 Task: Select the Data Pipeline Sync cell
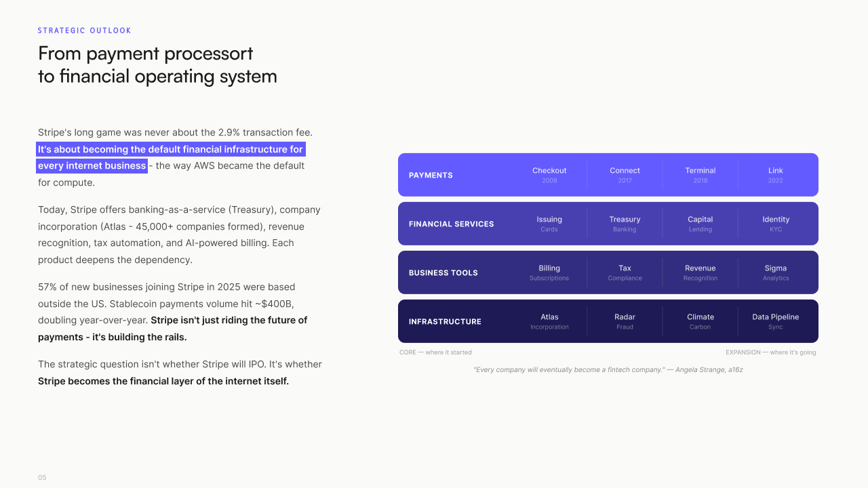coord(776,321)
